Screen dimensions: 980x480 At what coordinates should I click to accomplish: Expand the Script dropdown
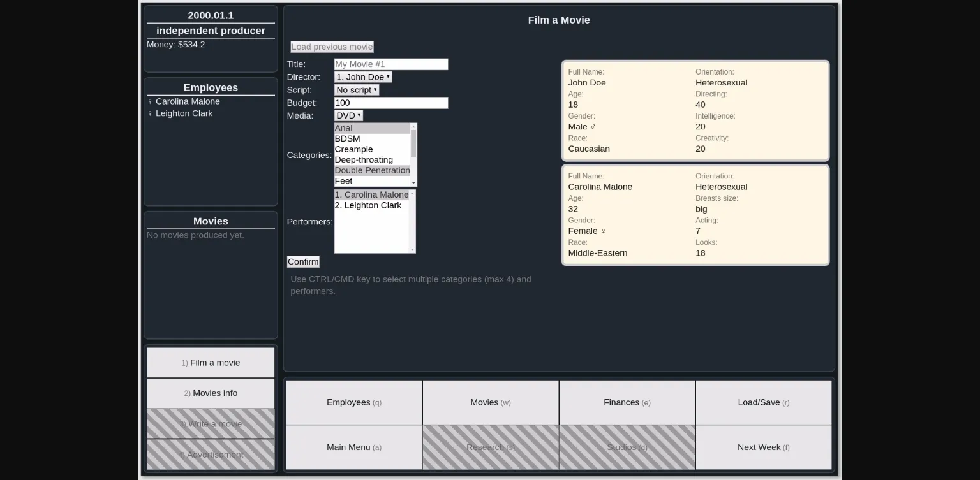pyautogui.click(x=356, y=90)
